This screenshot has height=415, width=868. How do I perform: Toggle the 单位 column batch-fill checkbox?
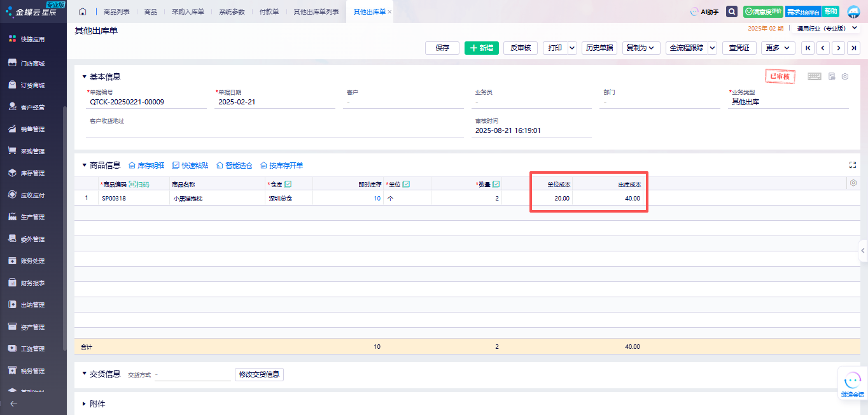coord(406,185)
